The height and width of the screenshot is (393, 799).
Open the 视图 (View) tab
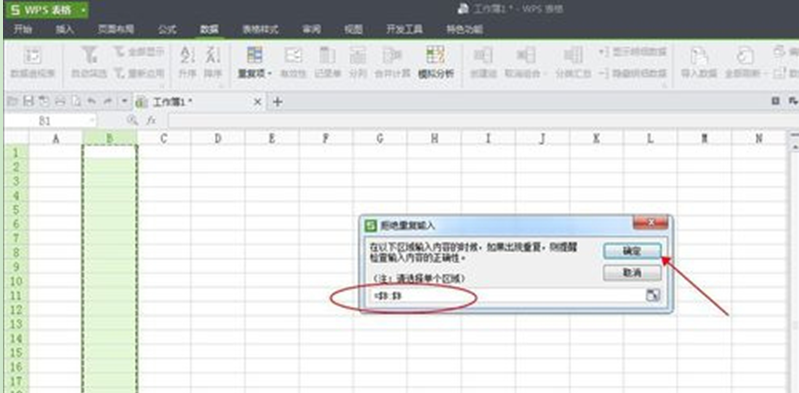click(x=353, y=30)
